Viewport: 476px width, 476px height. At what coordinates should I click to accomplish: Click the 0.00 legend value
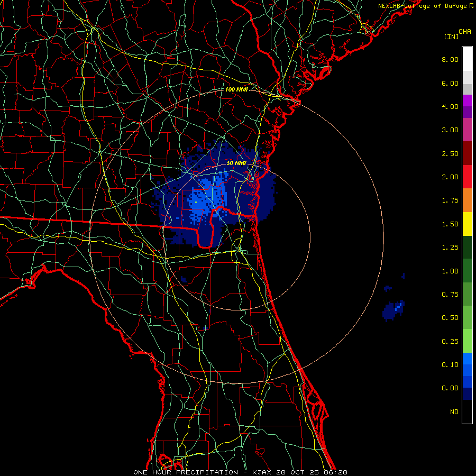450,388
